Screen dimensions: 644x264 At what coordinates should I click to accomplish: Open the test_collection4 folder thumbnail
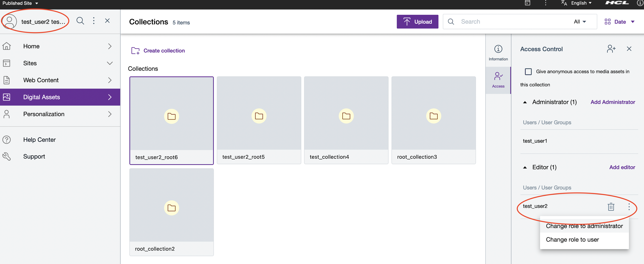tap(346, 116)
